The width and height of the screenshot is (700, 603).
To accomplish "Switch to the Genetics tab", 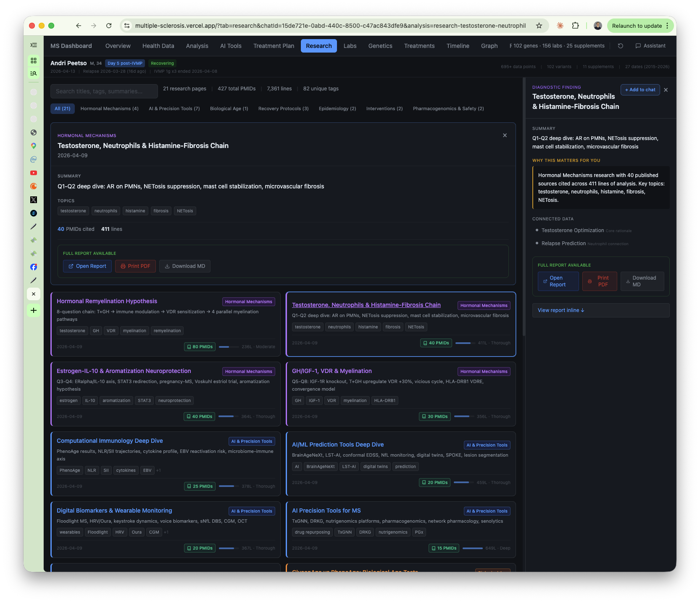I will tap(380, 46).
